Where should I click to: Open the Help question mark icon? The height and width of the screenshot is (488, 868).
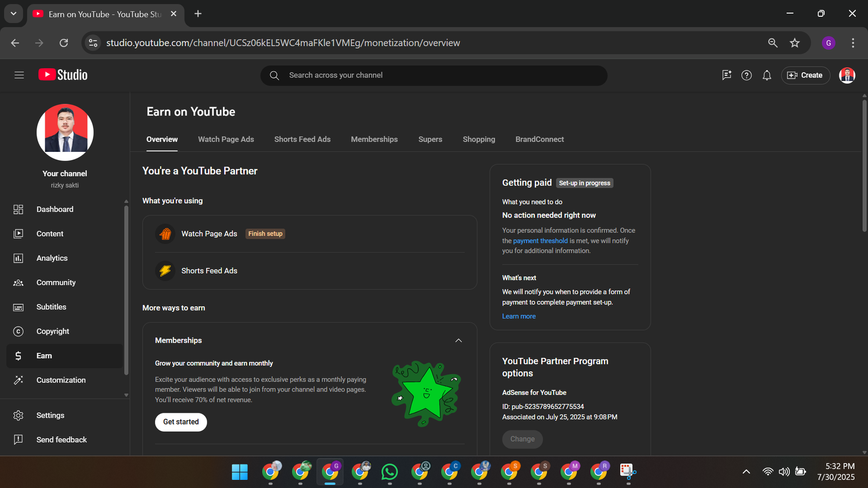click(746, 75)
